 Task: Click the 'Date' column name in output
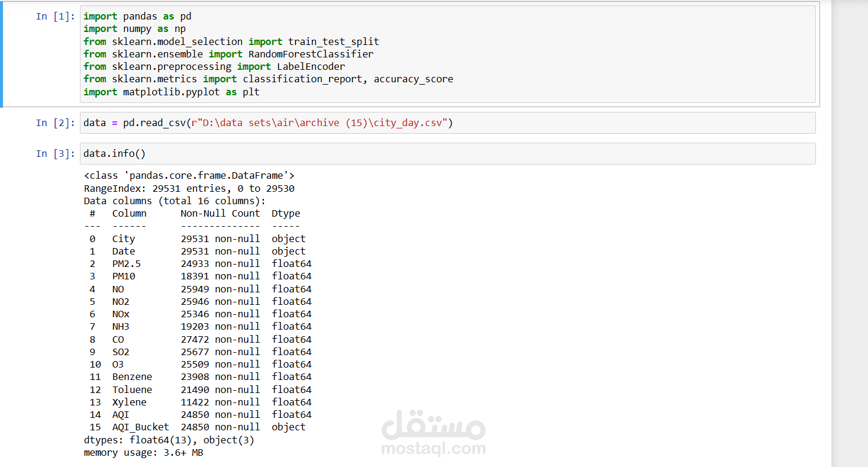tap(124, 252)
